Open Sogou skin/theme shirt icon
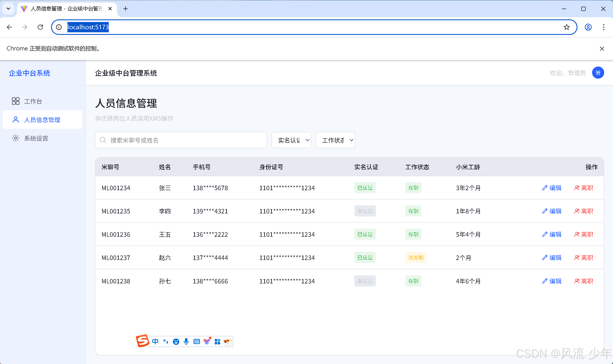This screenshot has width=613, height=364. click(207, 341)
